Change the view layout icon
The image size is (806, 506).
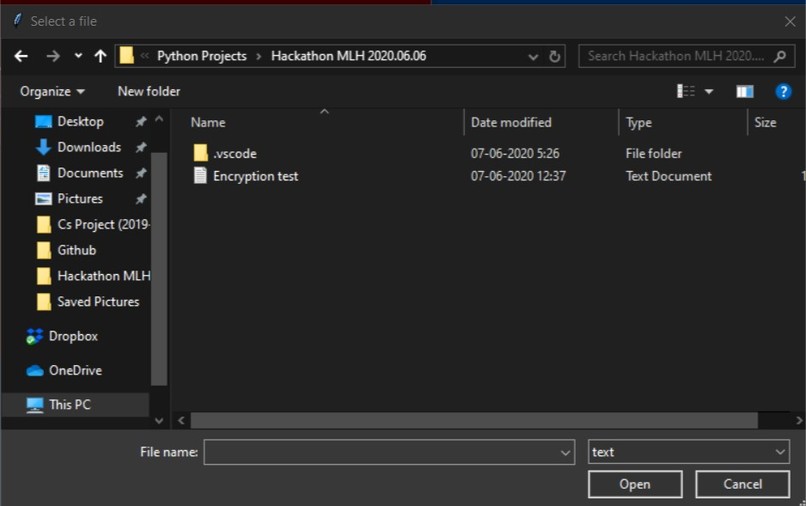pyautogui.click(x=686, y=92)
